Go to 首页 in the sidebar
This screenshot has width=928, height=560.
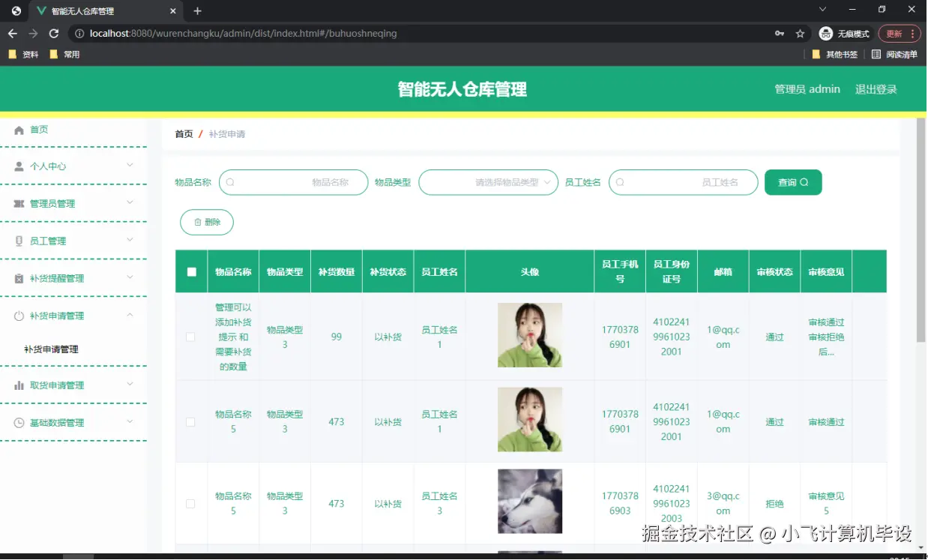(x=39, y=130)
